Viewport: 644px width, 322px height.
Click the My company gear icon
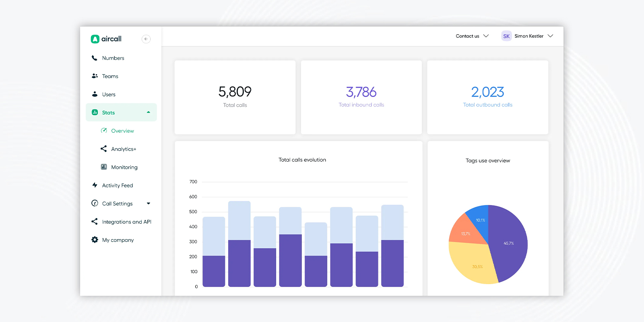pyautogui.click(x=95, y=239)
